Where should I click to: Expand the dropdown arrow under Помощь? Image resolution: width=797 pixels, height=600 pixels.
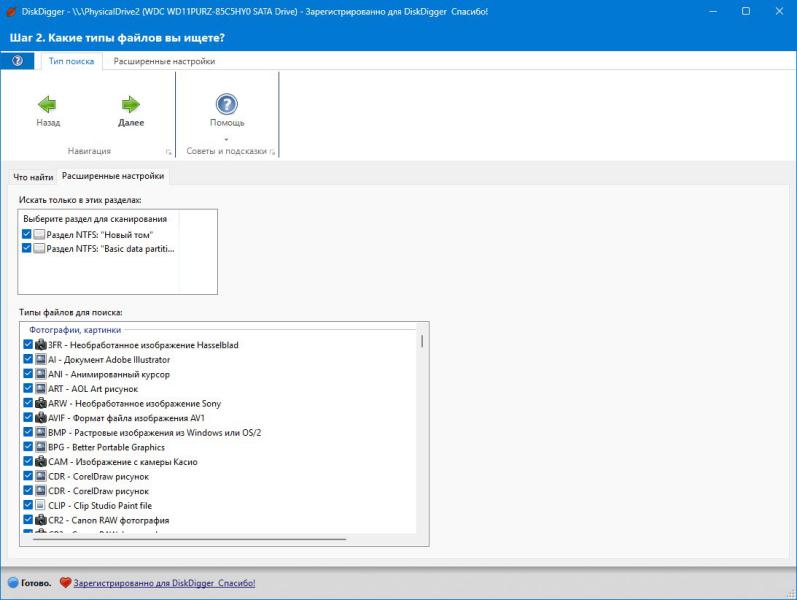(x=227, y=139)
